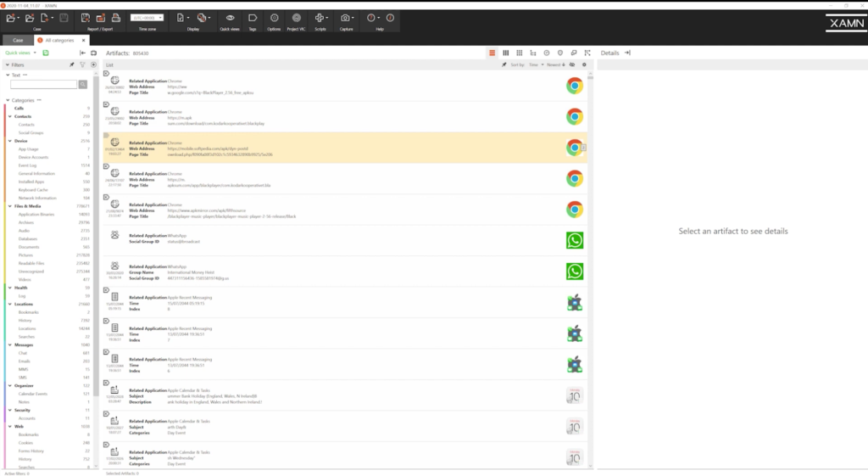This screenshot has width=868, height=476.
Task: Switch to hierarchy tree view mode
Action: click(x=533, y=53)
